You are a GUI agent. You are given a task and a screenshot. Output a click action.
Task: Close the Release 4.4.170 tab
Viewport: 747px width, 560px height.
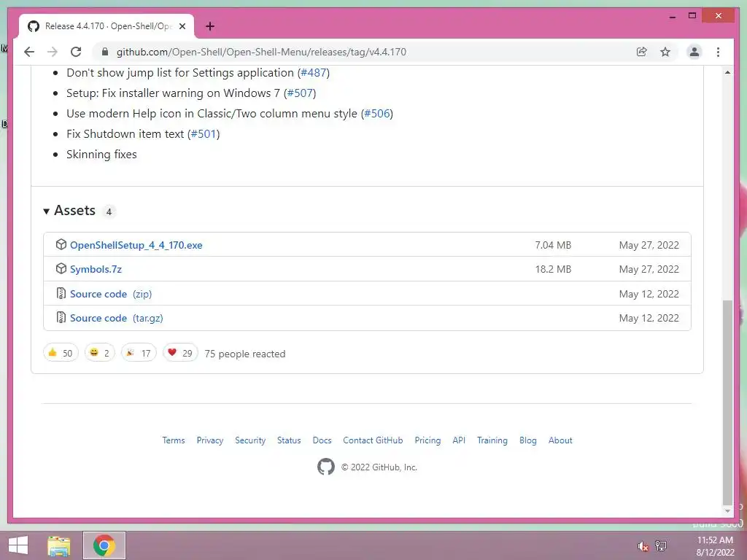(182, 26)
